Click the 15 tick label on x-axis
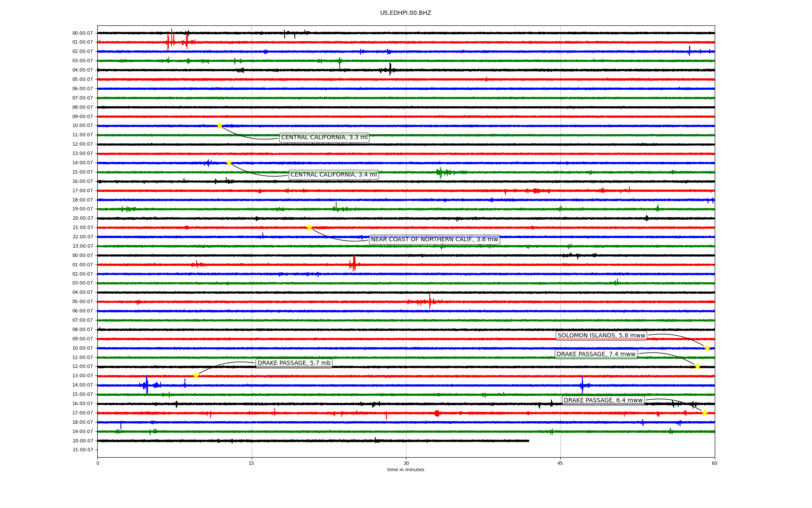The width and height of the screenshot is (812, 508). click(252, 463)
